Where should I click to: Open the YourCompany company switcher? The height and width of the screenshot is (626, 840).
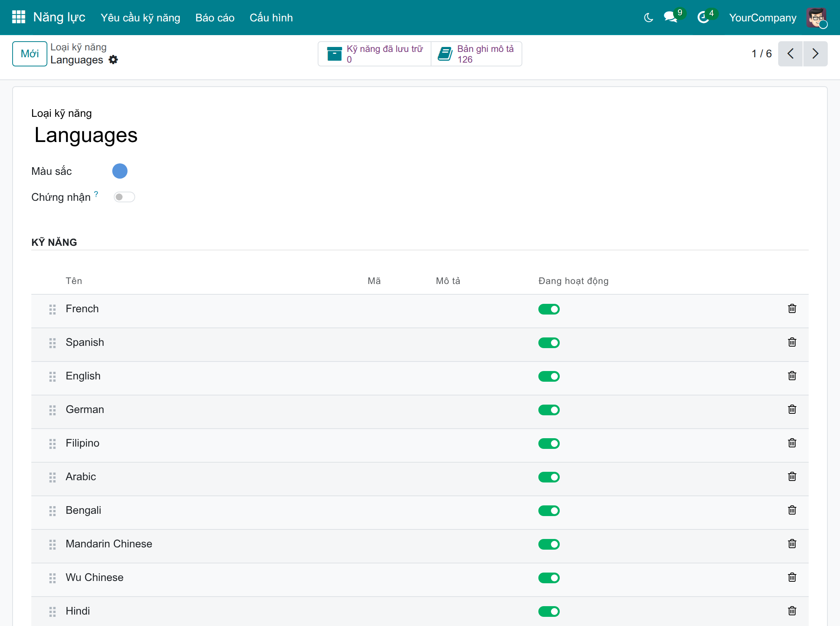[x=762, y=18]
